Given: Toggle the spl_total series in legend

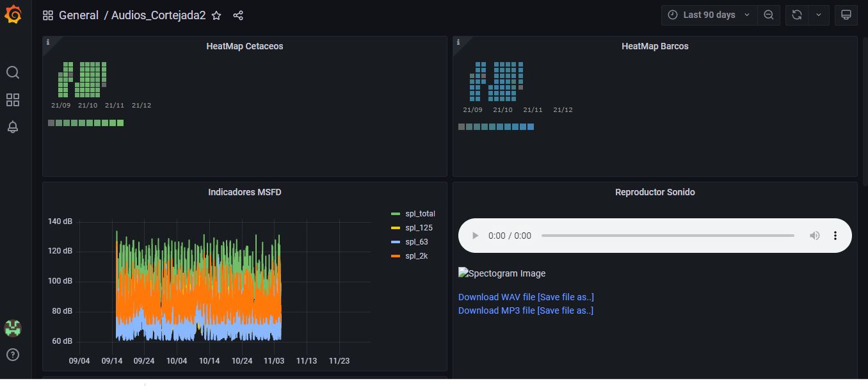Looking at the screenshot, I should 419,214.
